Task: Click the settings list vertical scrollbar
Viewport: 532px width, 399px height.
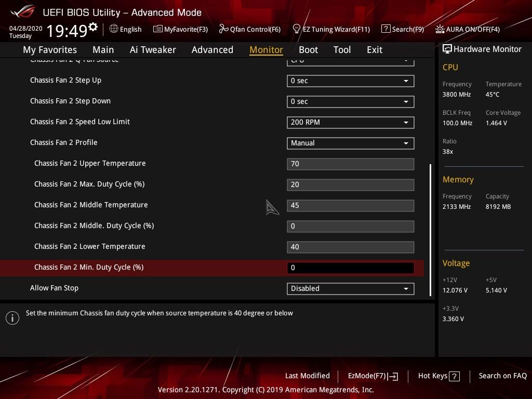Action: coord(430,230)
